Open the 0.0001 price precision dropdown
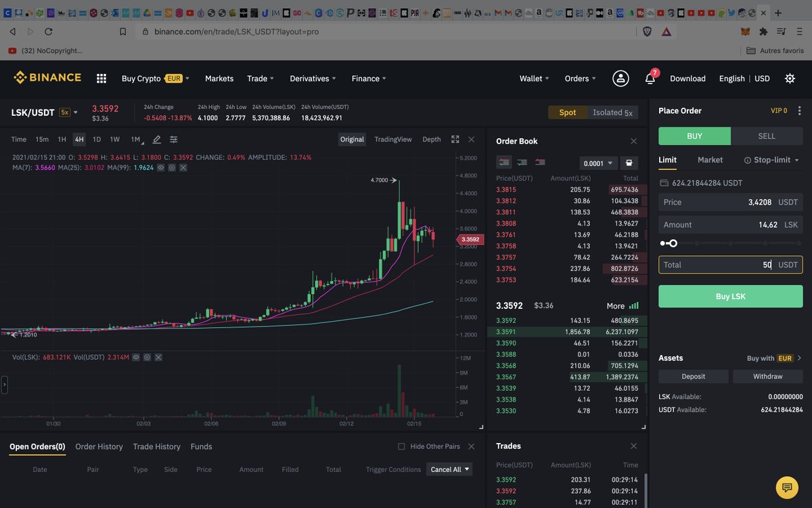 click(x=599, y=163)
